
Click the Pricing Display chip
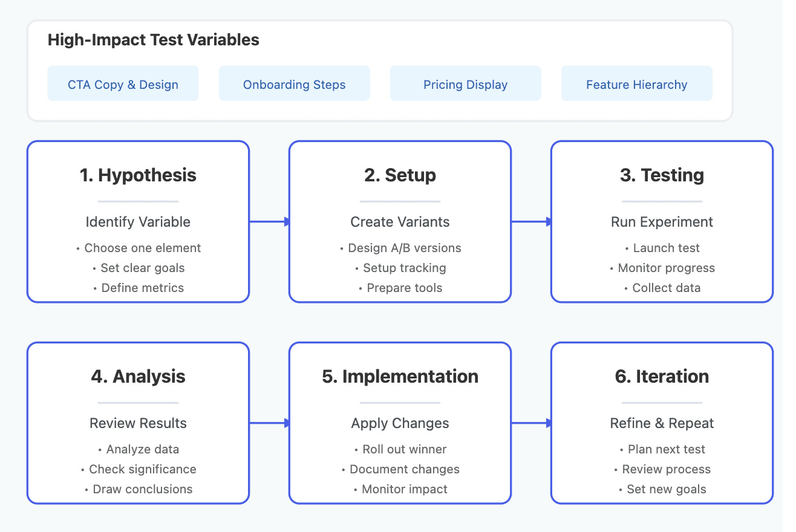coord(465,83)
